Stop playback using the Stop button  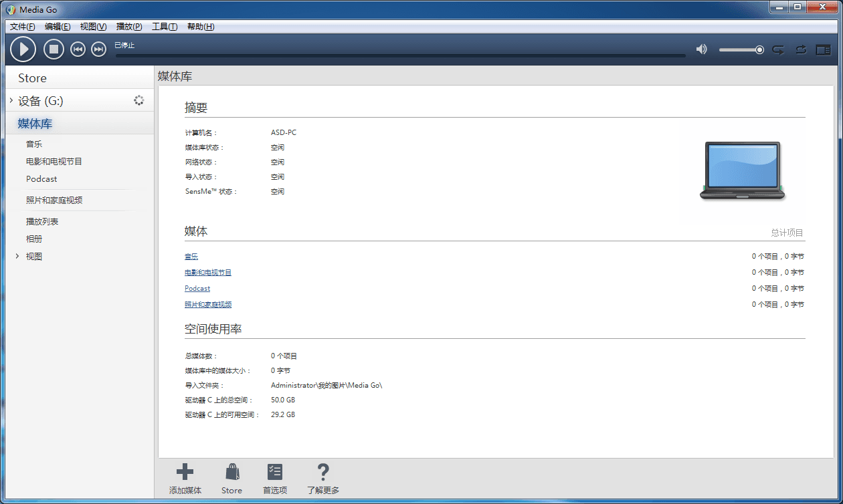click(54, 49)
